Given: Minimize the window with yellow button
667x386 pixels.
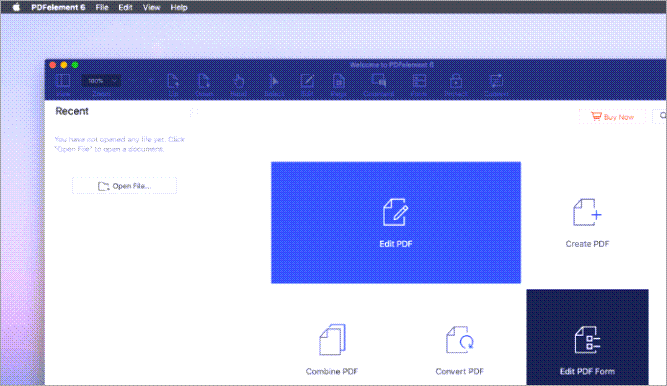Looking at the screenshot, I should [x=64, y=65].
